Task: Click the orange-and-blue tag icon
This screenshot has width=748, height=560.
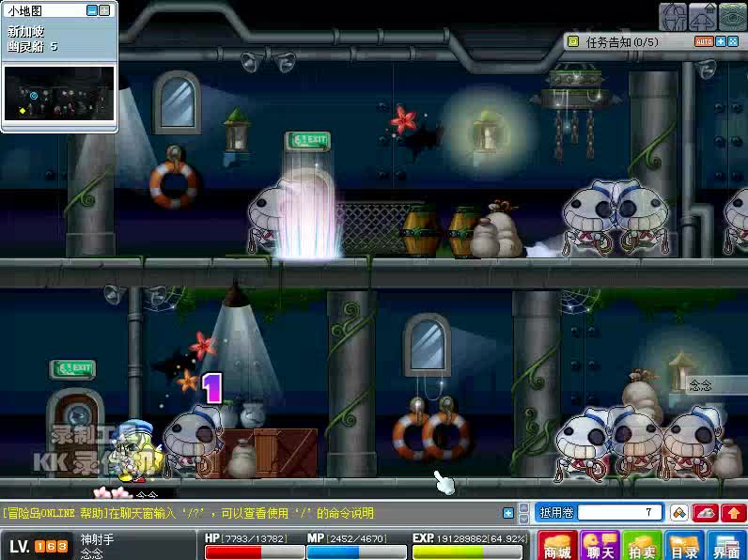Action: pos(678,513)
